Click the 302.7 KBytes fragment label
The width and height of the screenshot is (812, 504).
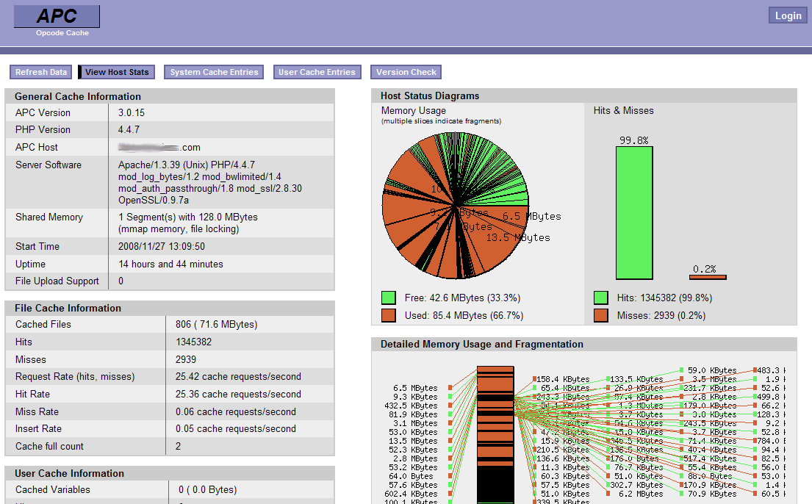point(636,485)
